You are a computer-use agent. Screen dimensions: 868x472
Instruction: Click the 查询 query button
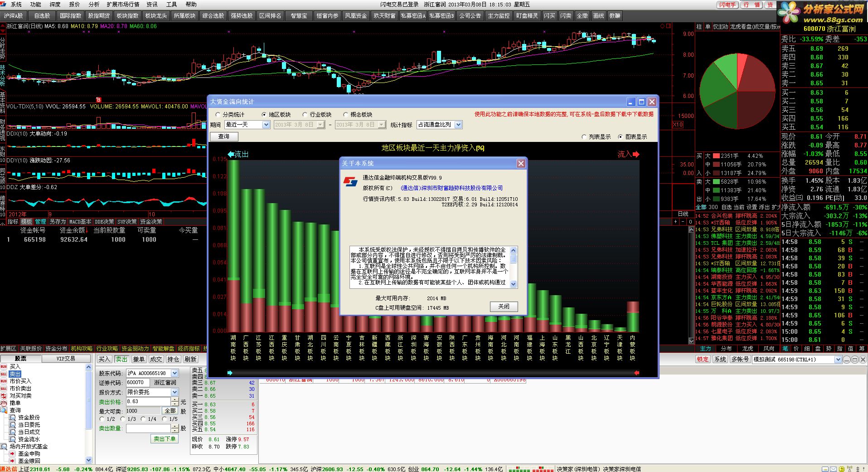pos(224,136)
